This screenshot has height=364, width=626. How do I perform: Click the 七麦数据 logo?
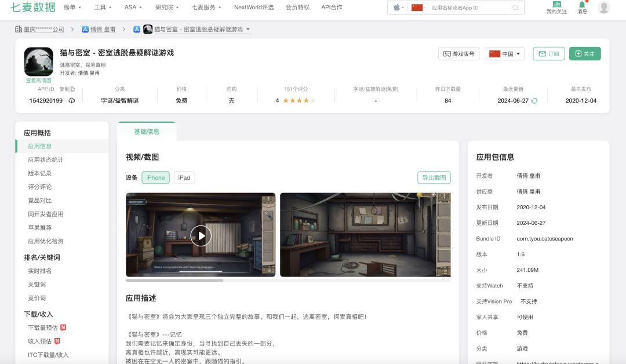(32, 7)
